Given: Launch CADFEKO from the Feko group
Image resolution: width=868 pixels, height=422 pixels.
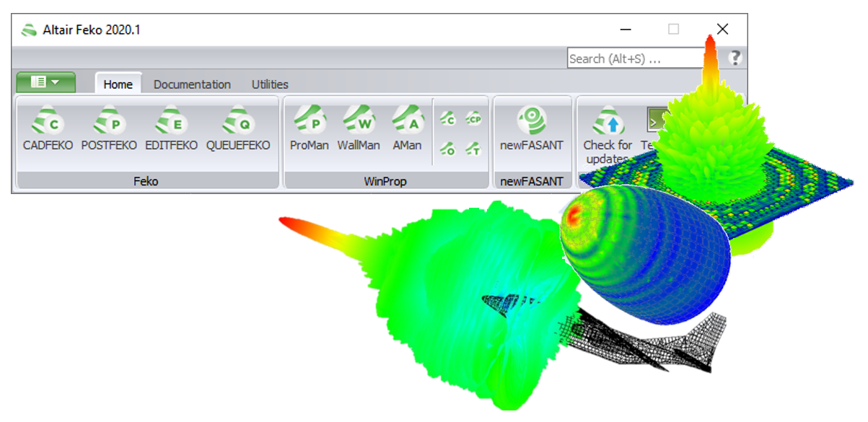Looking at the screenshot, I should click(48, 127).
